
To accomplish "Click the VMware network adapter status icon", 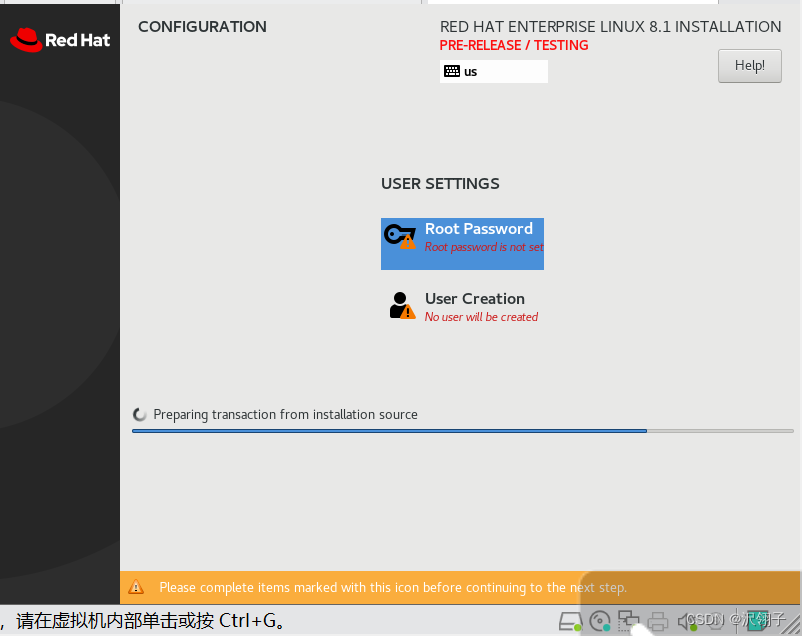I will click(x=628, y=620).
